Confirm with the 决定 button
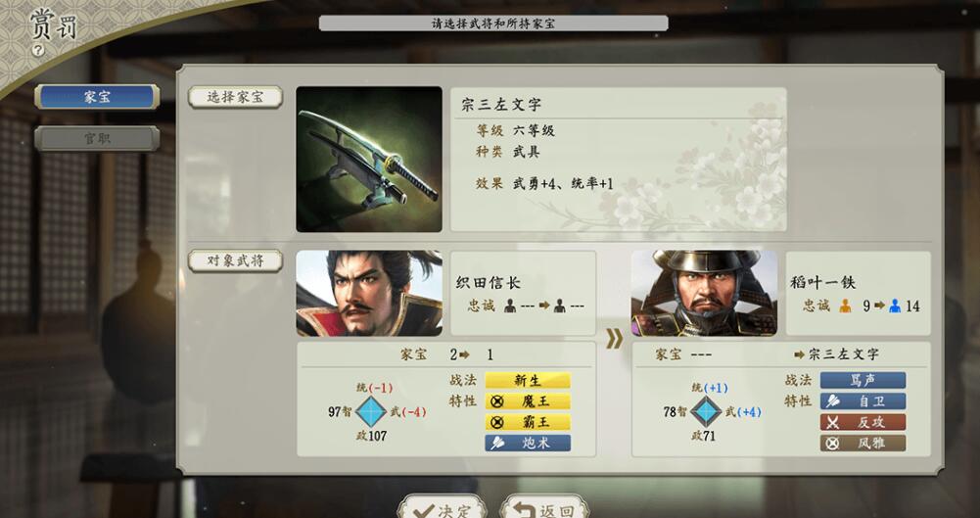This screenshot has height=518, width=980. tap(443, 508)
